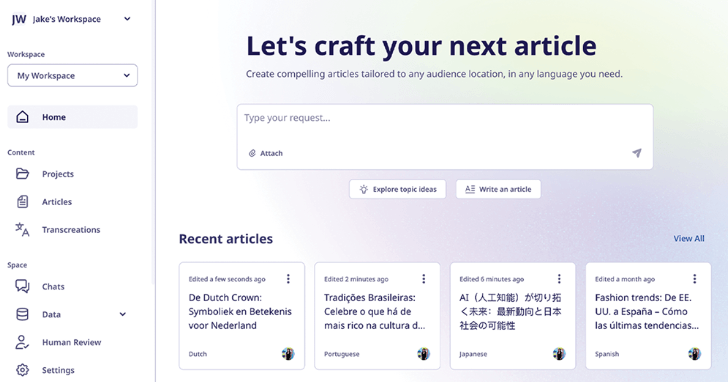
Task: Click author avatar on Japanese card
Action: coord(559,354)
